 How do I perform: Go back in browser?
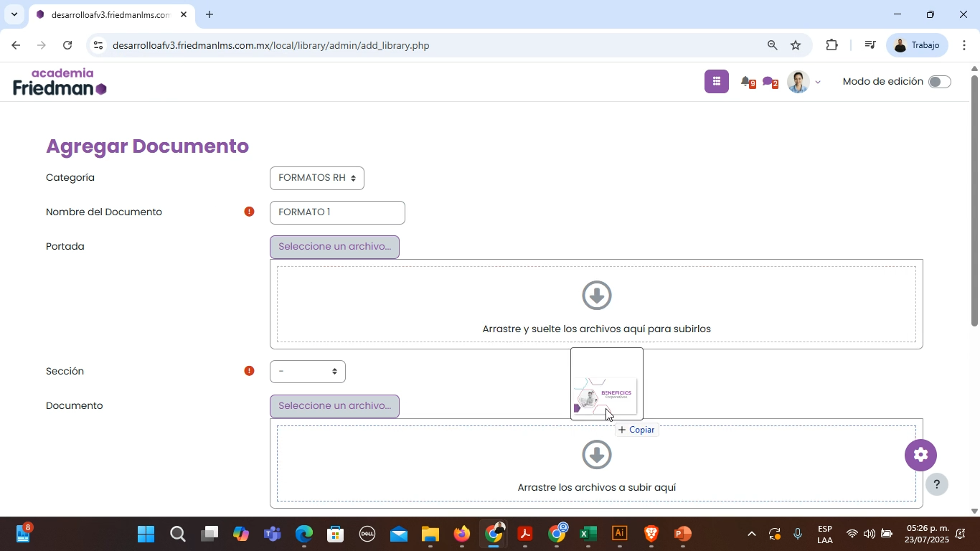click(16, 45)
